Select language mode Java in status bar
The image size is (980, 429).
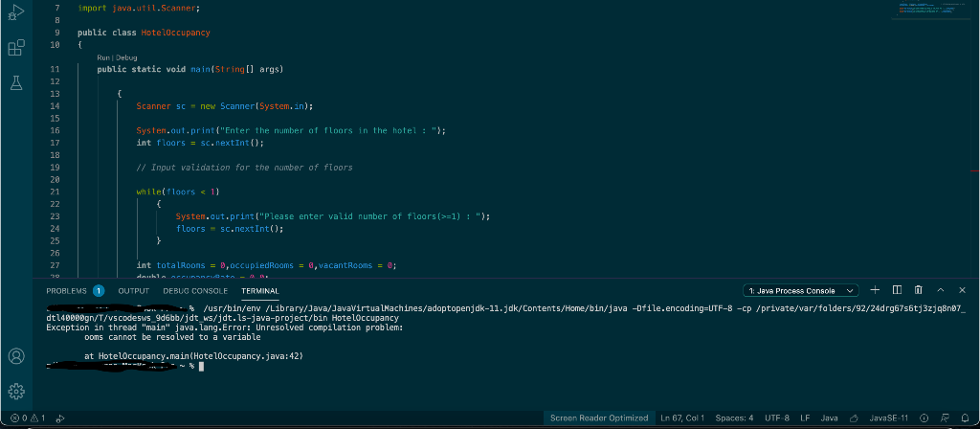[830, 418]
